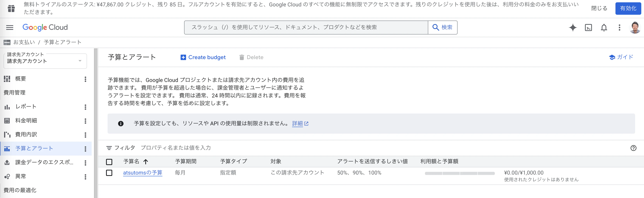Go to 概要 in sidebar
644x198 pixels.
click(21, 79)
